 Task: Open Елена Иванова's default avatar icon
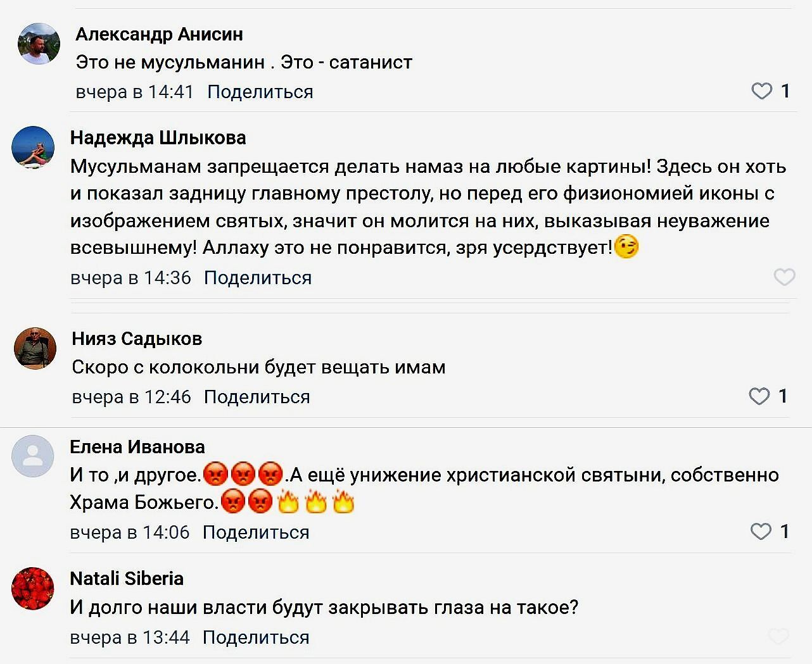tap(33, 456)
